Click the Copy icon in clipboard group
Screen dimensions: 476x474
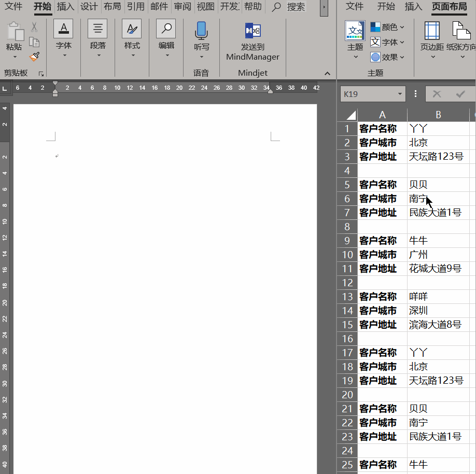[34, 42]
